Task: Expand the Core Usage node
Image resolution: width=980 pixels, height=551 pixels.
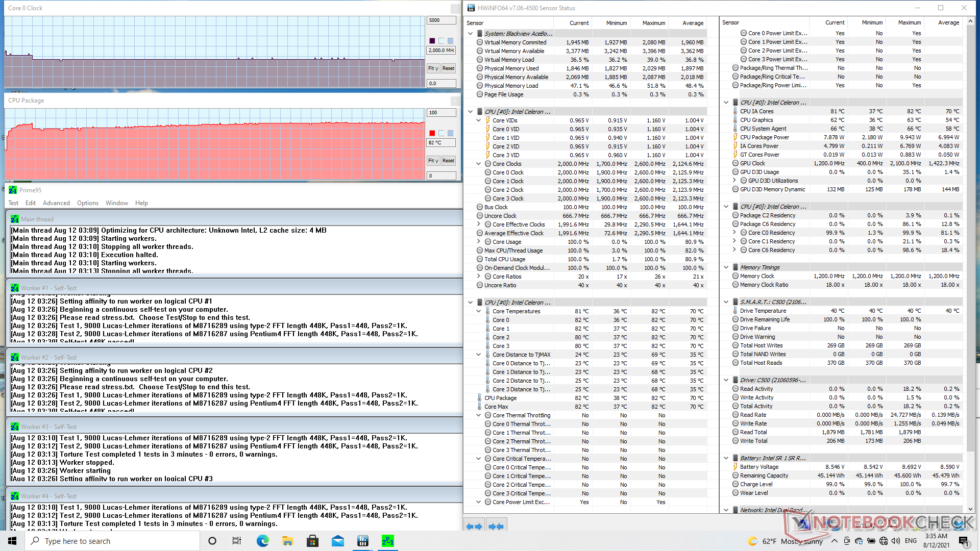Action: (x=478, y=242)
